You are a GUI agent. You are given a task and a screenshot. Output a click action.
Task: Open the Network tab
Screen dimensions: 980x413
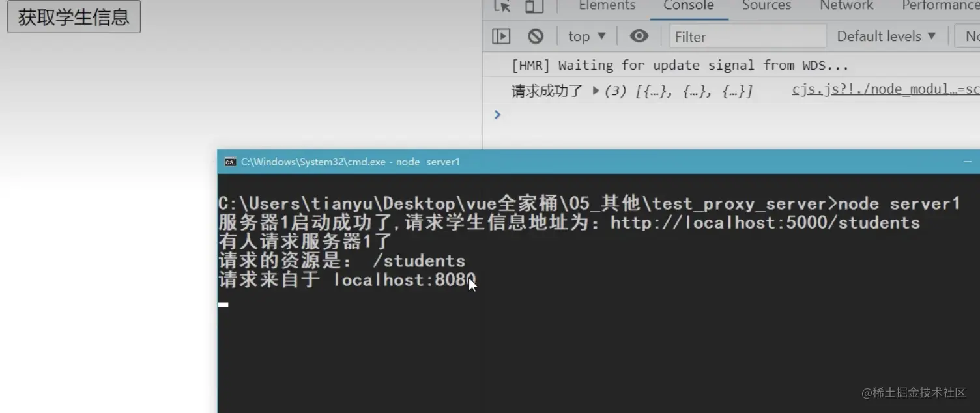pyautogui.click(x=846, y=6)
